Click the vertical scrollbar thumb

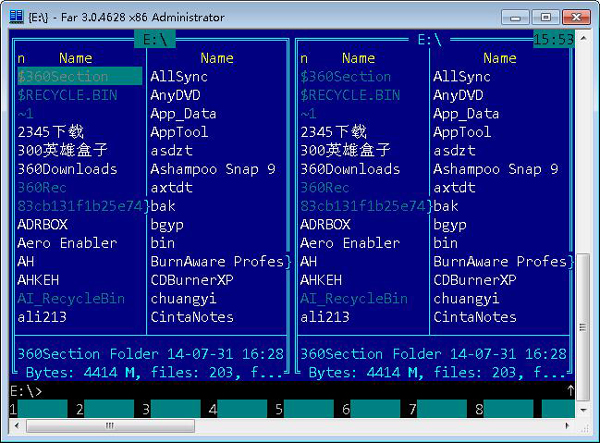point(583,327)
